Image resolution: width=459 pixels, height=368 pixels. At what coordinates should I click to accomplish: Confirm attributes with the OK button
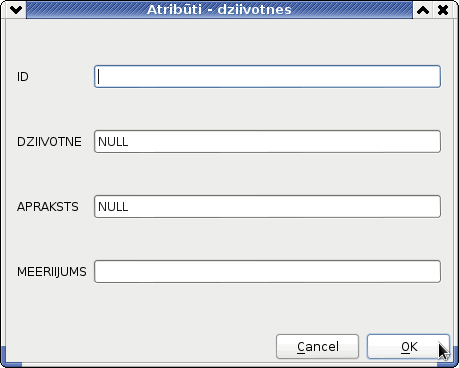[408, 347]
